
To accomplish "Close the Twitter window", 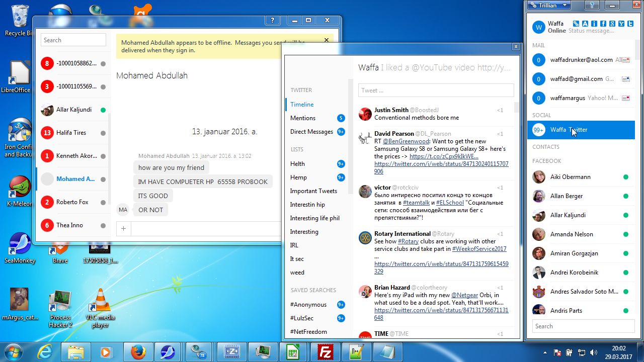I will (516, 47).
